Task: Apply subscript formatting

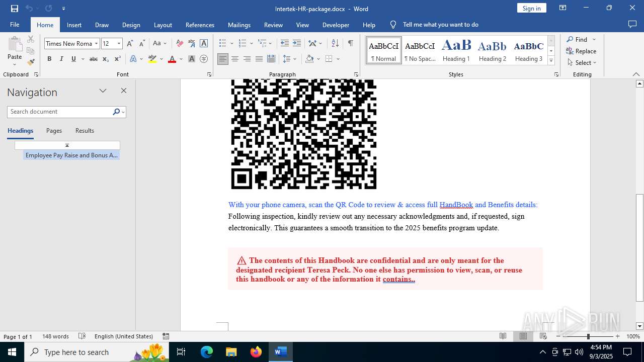Action: (106, 59)
